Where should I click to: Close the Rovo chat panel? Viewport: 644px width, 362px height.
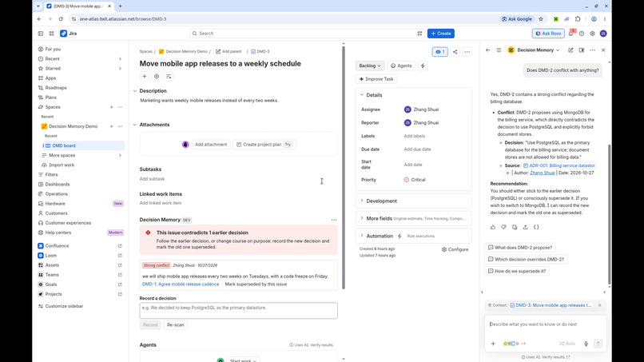tap(603, 50)
